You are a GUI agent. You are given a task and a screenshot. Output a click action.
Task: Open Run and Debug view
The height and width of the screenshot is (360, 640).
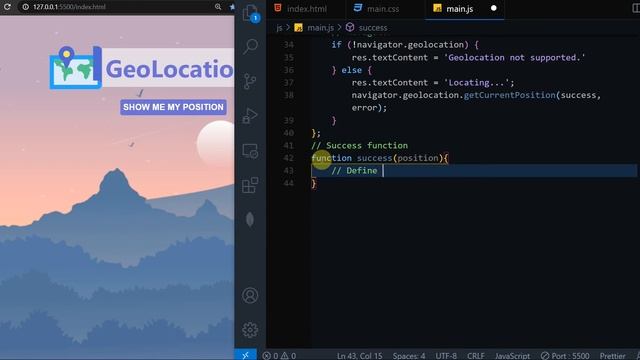[x=250, y=116]
